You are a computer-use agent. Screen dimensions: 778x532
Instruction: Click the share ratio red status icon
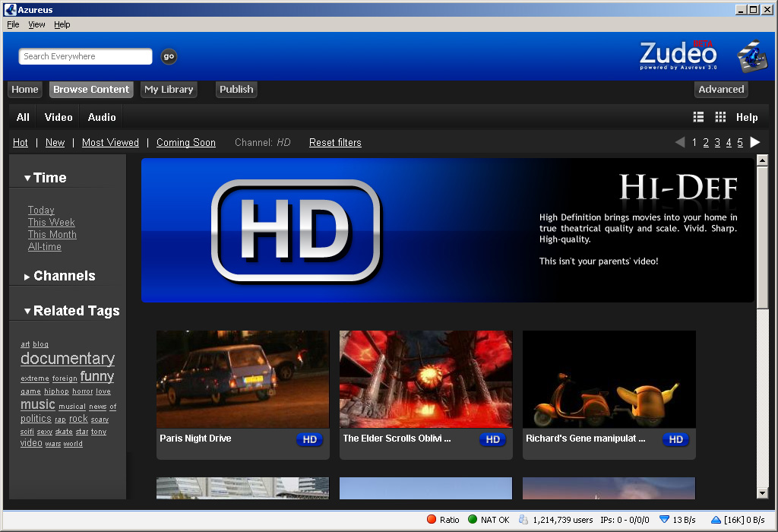pyautogui.click(x=432, y=519)
